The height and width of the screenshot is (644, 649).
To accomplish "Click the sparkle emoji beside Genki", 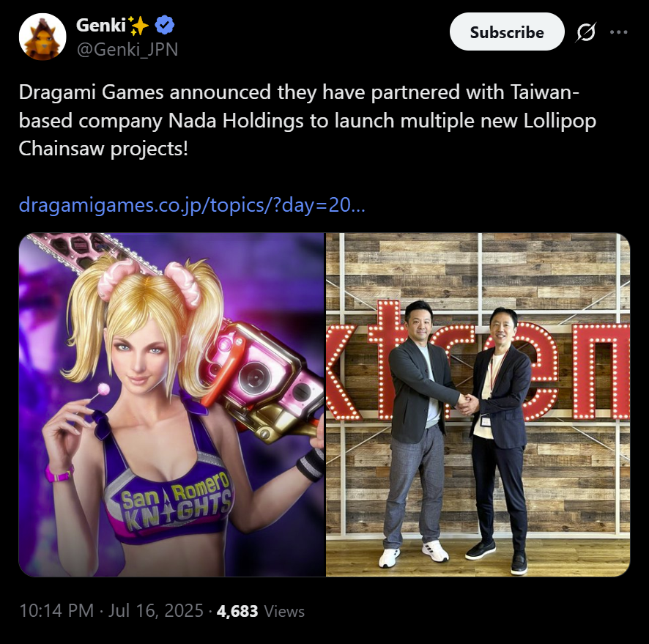I will point(138,25).
